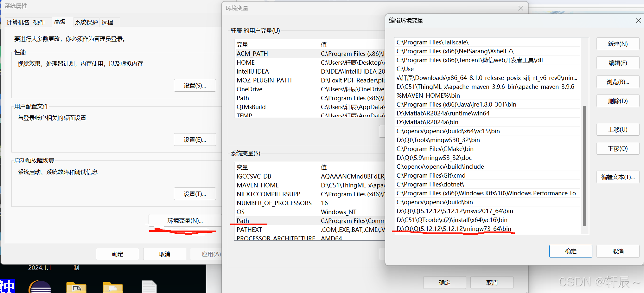Select the D:\Matlab\R2024a\bin entry
644x293 pixels.
488,122
